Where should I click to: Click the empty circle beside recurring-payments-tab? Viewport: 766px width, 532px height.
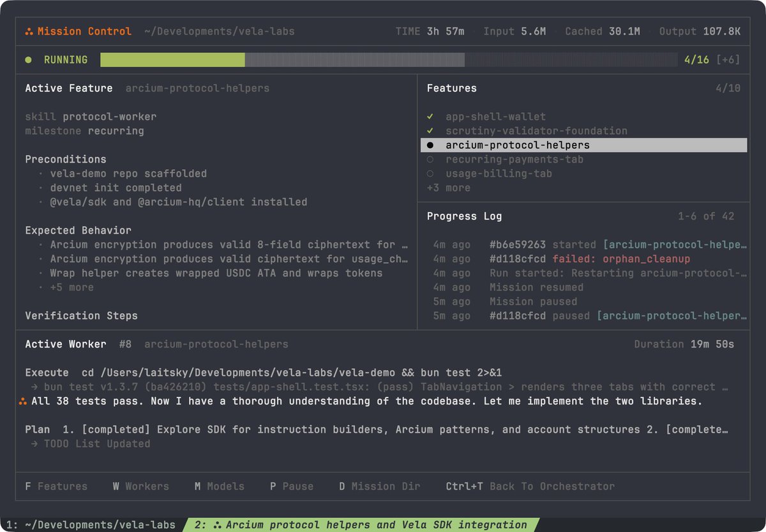click(430, 159)
